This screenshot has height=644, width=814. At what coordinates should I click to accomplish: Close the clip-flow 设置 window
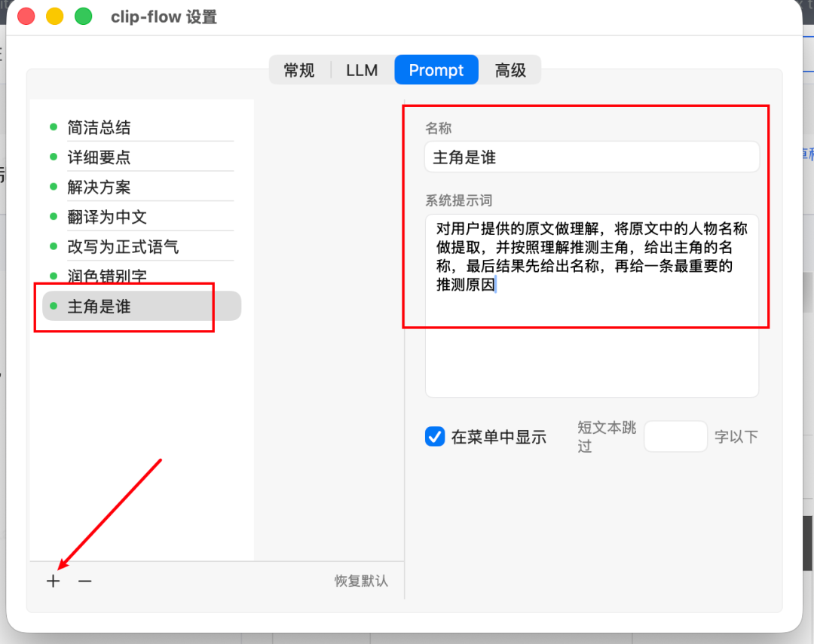26,17
